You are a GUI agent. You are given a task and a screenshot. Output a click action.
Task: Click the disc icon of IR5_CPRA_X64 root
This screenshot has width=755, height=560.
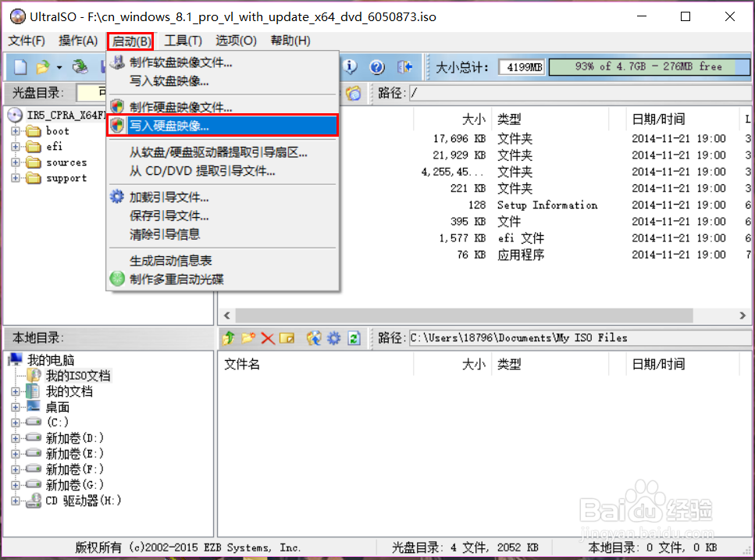click(x=15, y=115)
